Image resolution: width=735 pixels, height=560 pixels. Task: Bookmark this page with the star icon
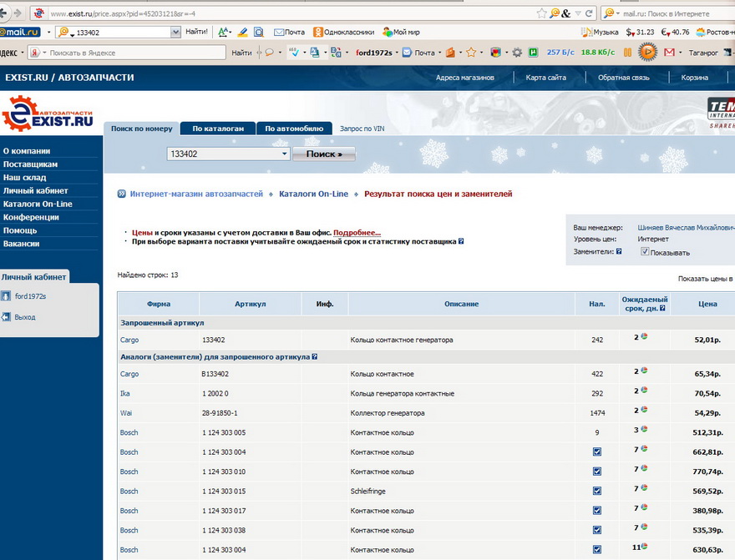coord(541,13)
